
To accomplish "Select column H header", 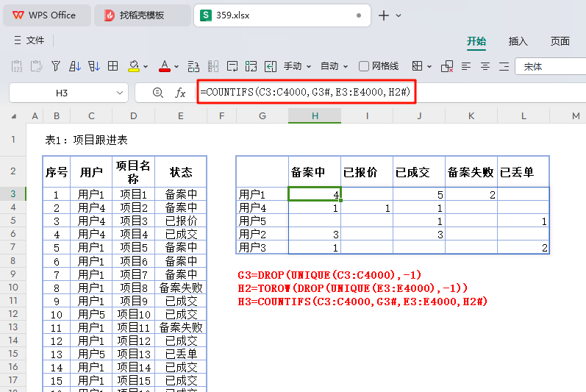I will coord(315,116).
